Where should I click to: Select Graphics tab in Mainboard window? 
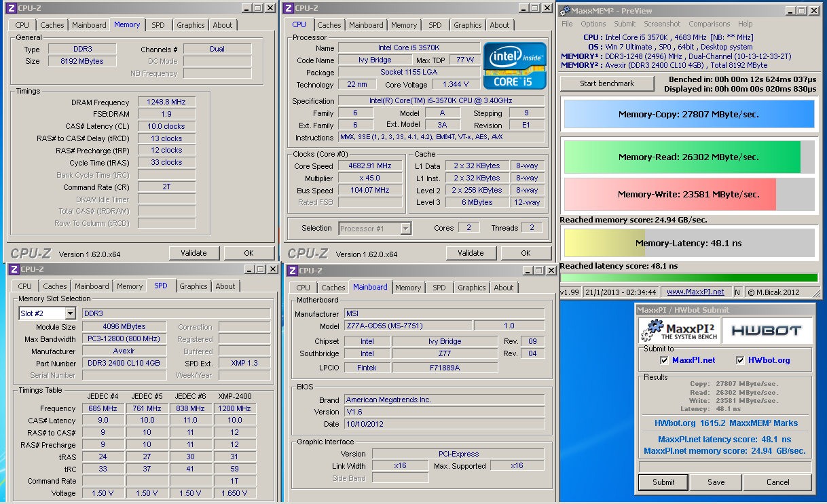coord(472,288)
